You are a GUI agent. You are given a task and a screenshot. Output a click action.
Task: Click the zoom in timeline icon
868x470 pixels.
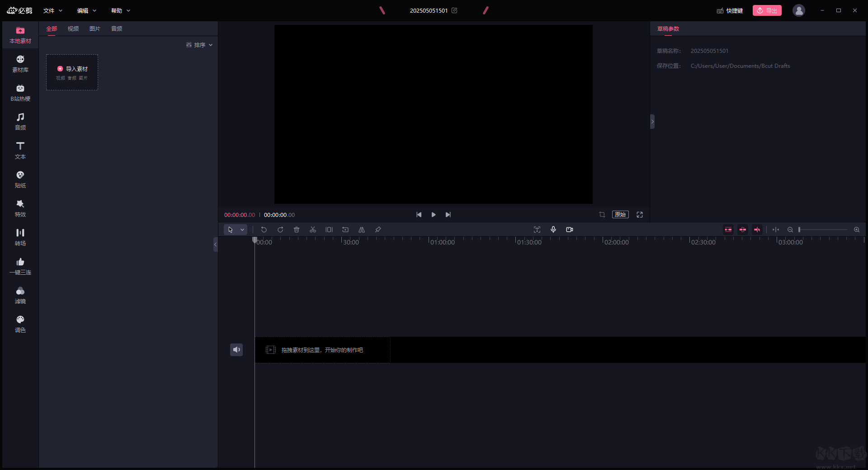[857, 230]
